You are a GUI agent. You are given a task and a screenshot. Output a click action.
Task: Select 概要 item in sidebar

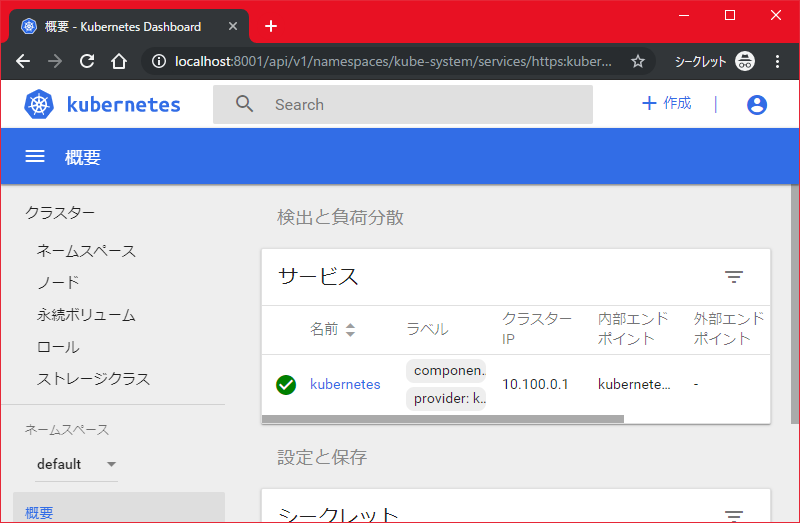pyautogui.click(x=119, y=507)
